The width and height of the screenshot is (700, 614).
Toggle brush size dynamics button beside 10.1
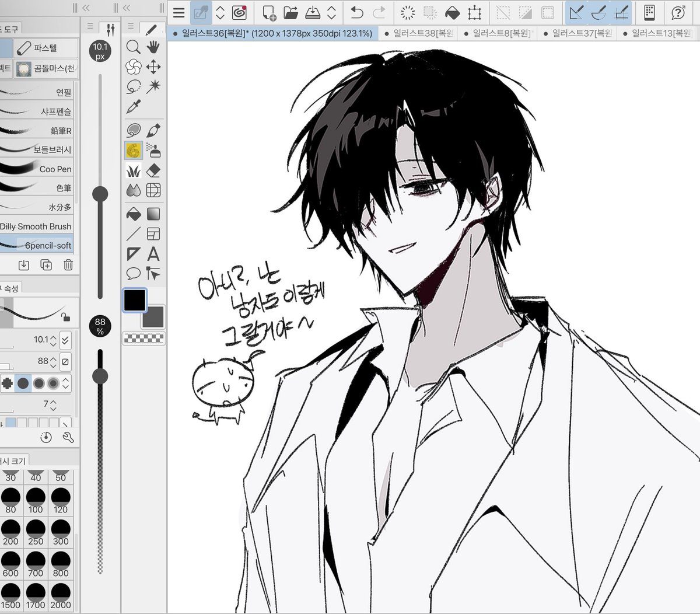point(65,339)
